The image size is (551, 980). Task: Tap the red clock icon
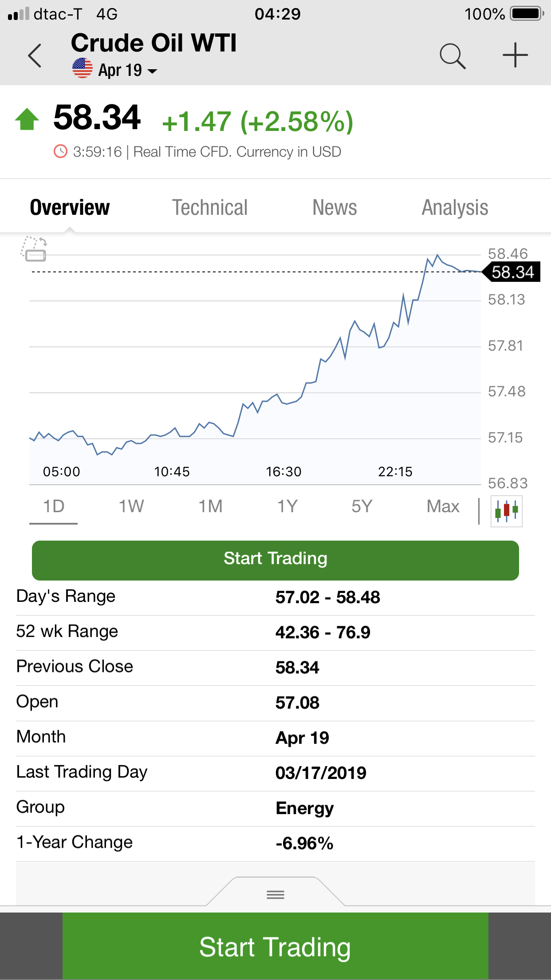coord(60,152)
